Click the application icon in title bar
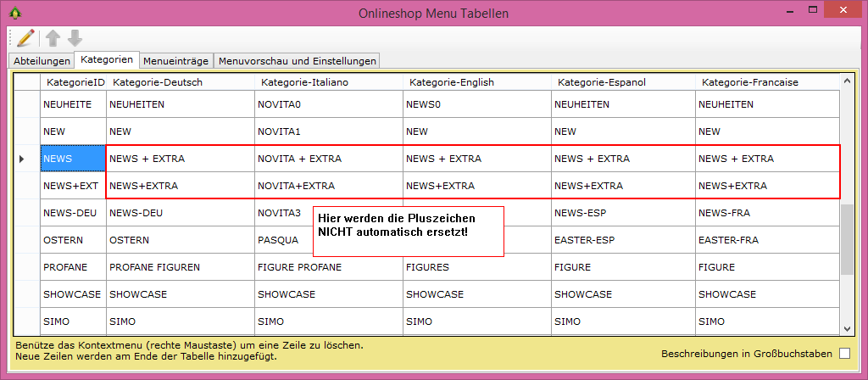The height and width of the screenshot is (380, 868). (13, 13)
